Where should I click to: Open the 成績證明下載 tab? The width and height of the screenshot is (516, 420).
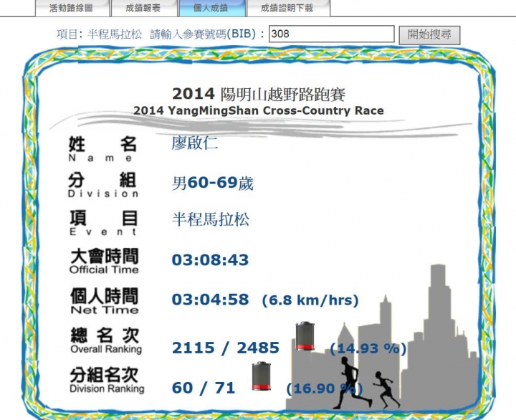click(288, 8)
